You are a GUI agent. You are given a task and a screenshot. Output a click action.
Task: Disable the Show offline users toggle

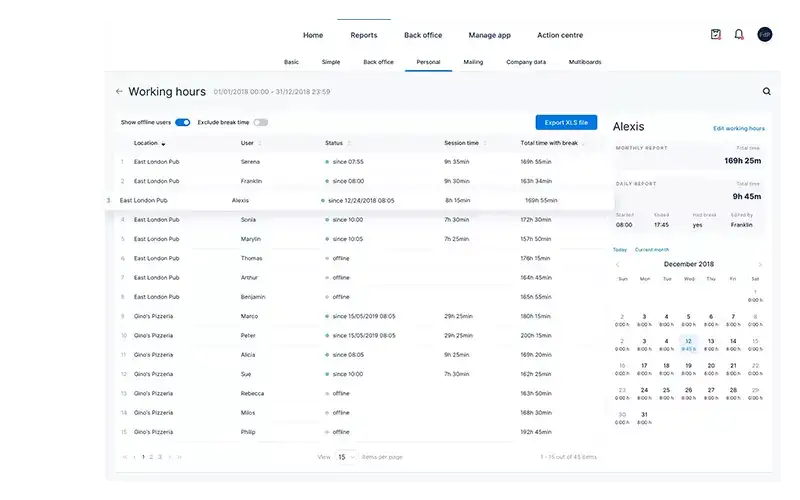pos(182,122)
